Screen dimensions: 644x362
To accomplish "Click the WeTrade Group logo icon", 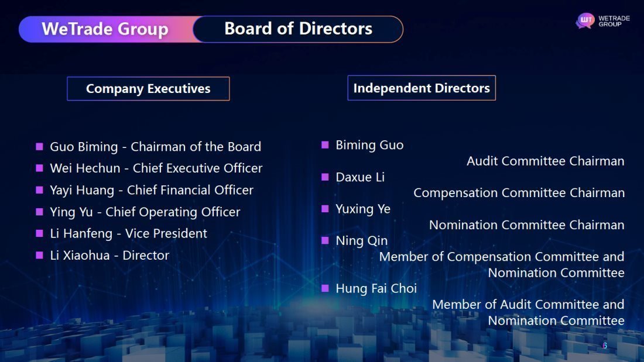I will (x=585, y=21).
